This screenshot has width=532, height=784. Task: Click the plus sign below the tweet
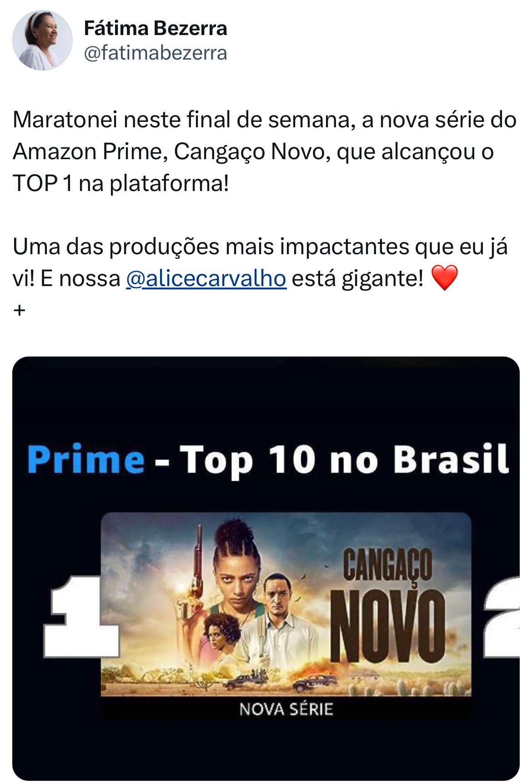coord(20,311)
